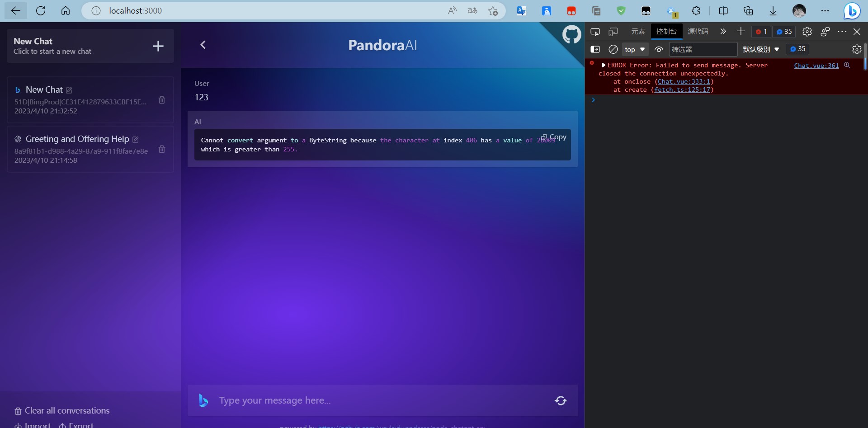868x428 pixels.
Task: Open the browser extensions puzzle icon
Action: [696, 11]
